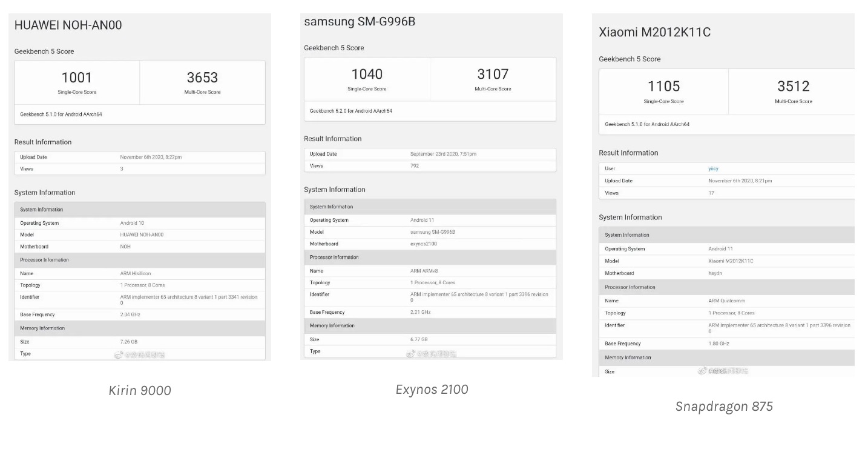Click Android 10 operating system value
This screenshot has width=868, height=452.
coord(133,223)
